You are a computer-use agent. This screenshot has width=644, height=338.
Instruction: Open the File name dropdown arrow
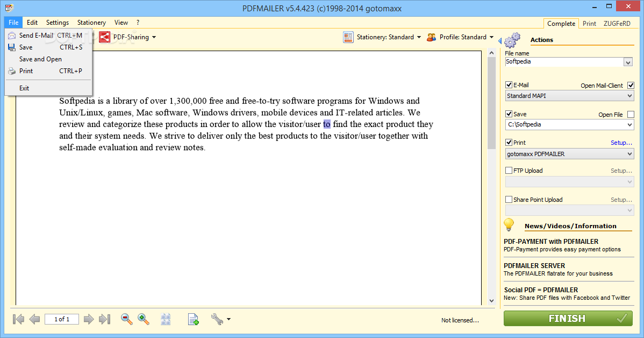628,62
